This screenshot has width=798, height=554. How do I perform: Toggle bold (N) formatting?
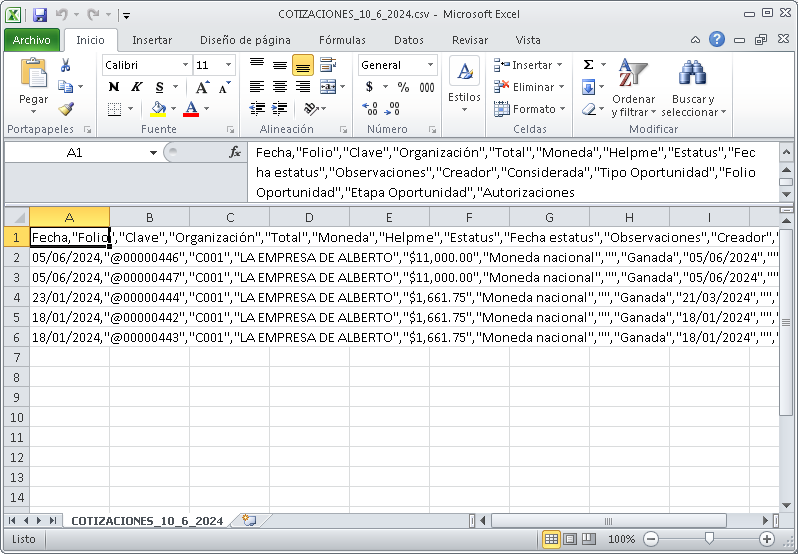coord(112,87)
